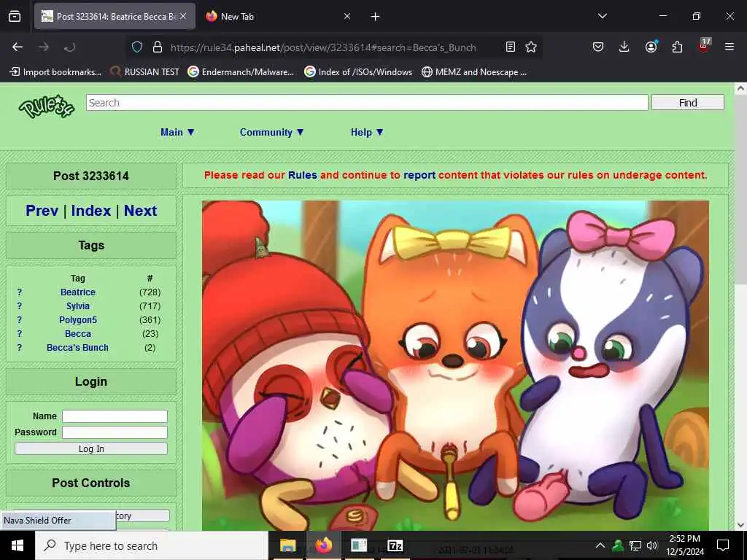
Task: Go back to the previous page
Action: pos(18,47)
